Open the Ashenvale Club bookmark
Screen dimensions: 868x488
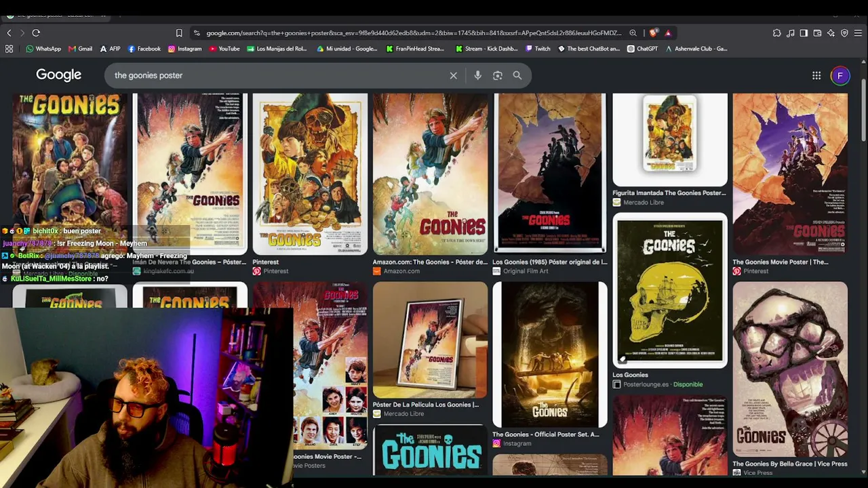click(x=696, y=49)
